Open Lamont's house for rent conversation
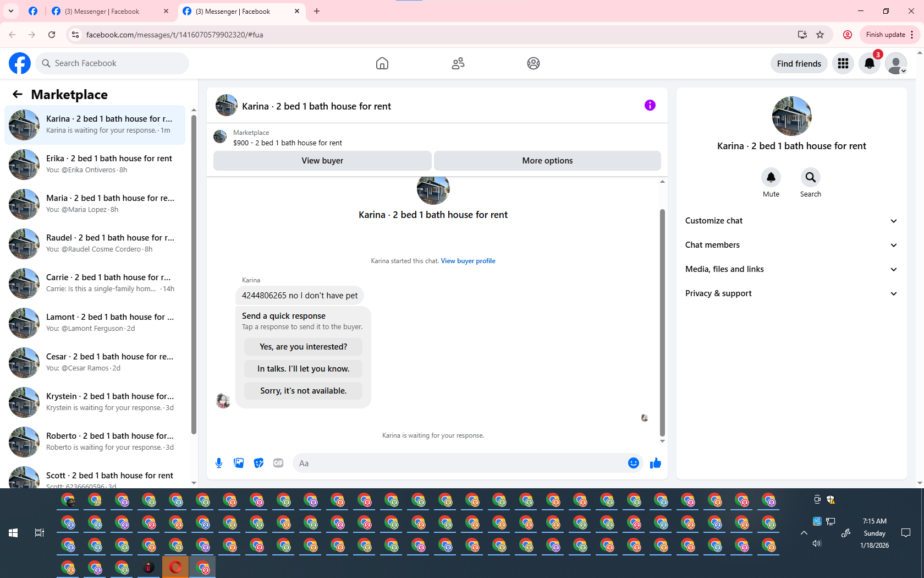This screenshot has width=924, height=578. click(x=95, y=323)
